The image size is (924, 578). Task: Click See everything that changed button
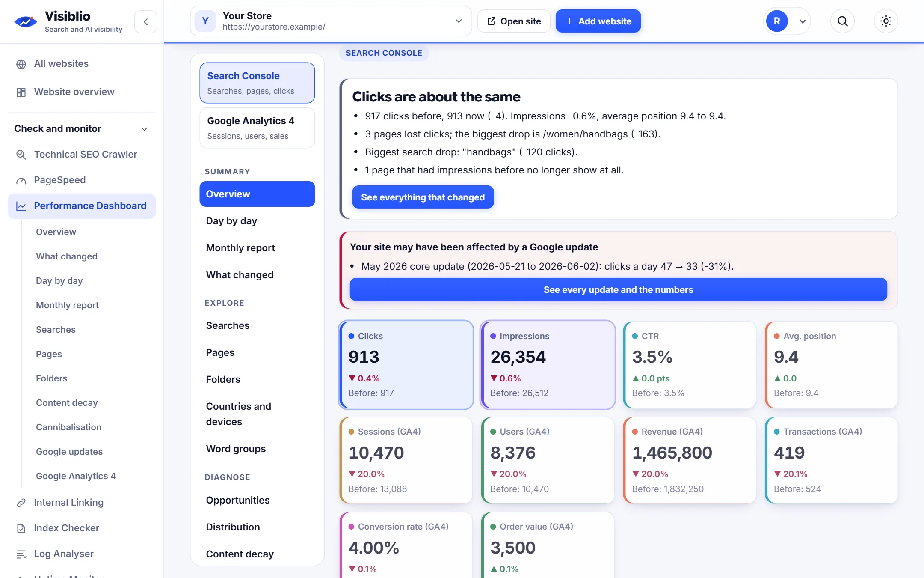[x=423, y=197]
